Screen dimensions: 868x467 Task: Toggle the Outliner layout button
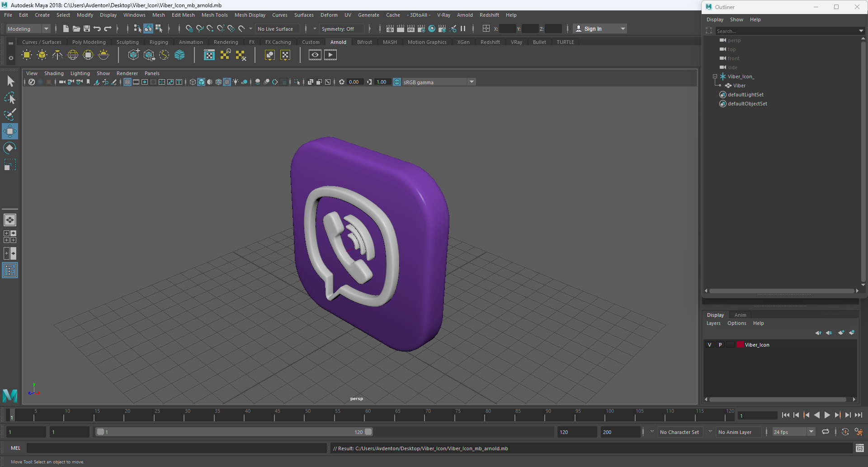[x=10, y=271]
